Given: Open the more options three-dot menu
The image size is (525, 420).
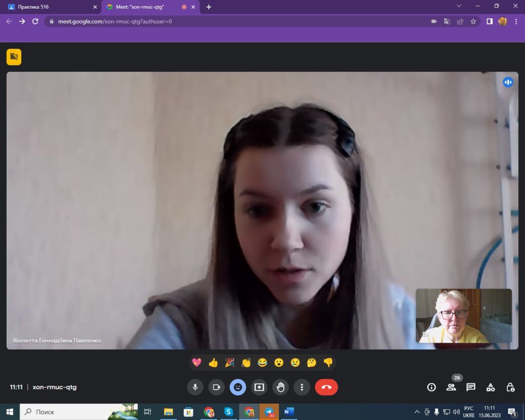Looking at the screenshot, I should click(x=302, y=387).
